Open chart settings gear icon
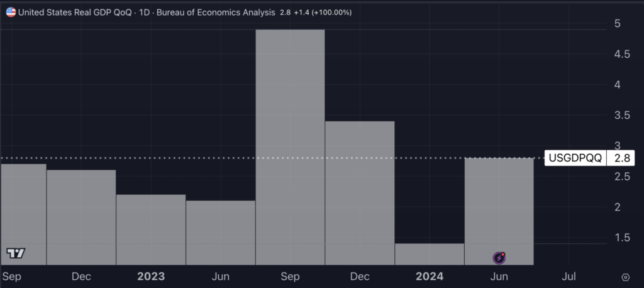This screenshot has height=288, width=644. [x=625, y=277]
